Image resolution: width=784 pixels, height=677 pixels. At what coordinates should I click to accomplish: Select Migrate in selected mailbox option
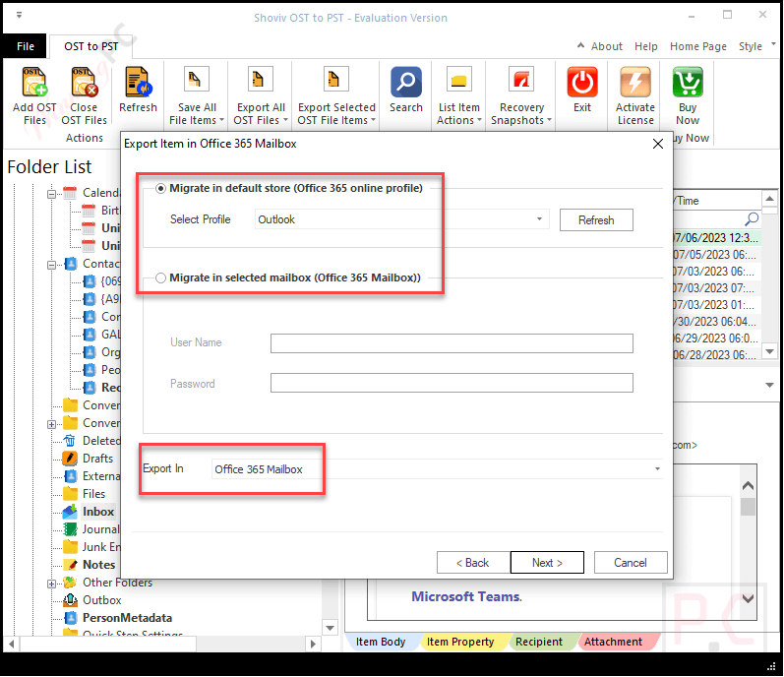pos(160,278)
